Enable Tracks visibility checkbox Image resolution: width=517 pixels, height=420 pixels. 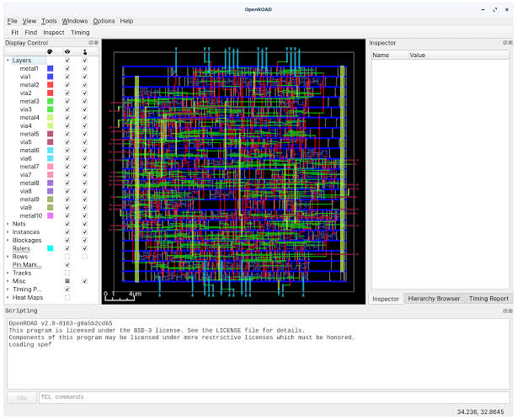(x=67, y=273)
